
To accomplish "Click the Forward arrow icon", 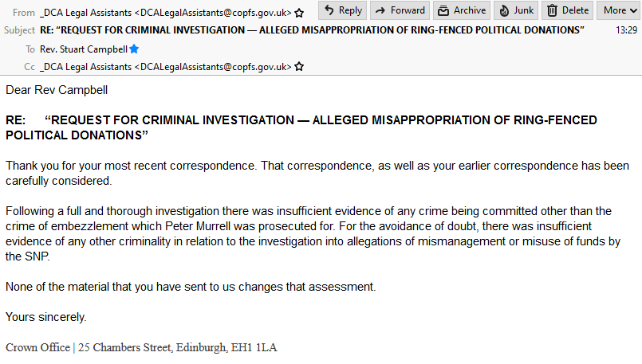I will pyautogui.click(x=380, y=10).
